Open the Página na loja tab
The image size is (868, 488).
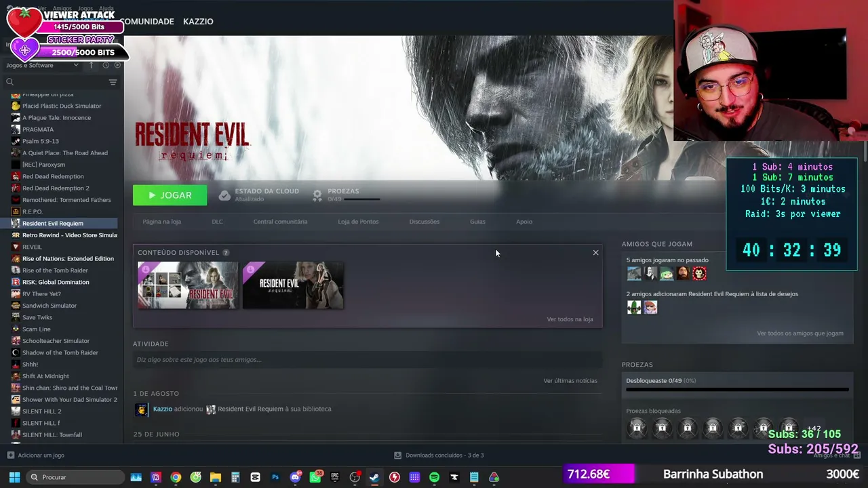pyautogui.click(x=161, y=222)
